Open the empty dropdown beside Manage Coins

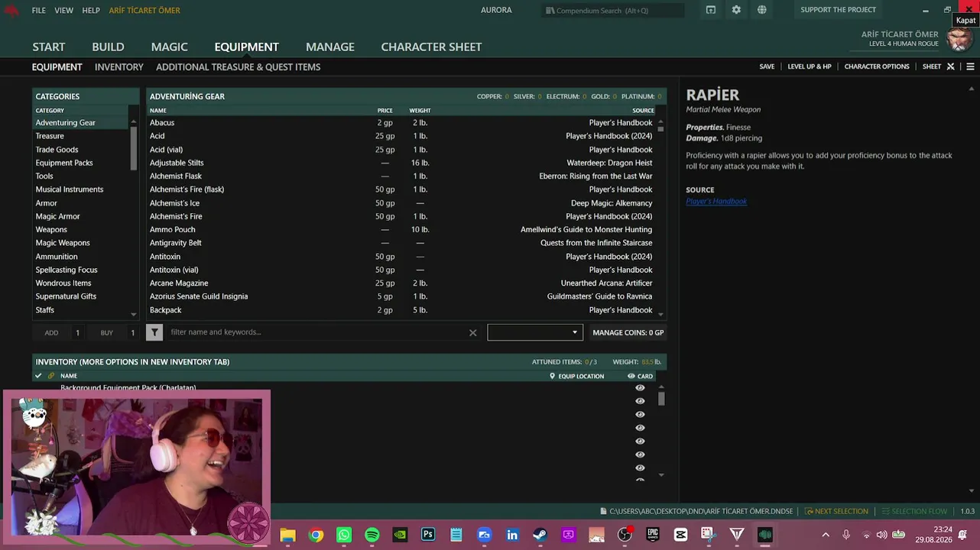(535, 332)
